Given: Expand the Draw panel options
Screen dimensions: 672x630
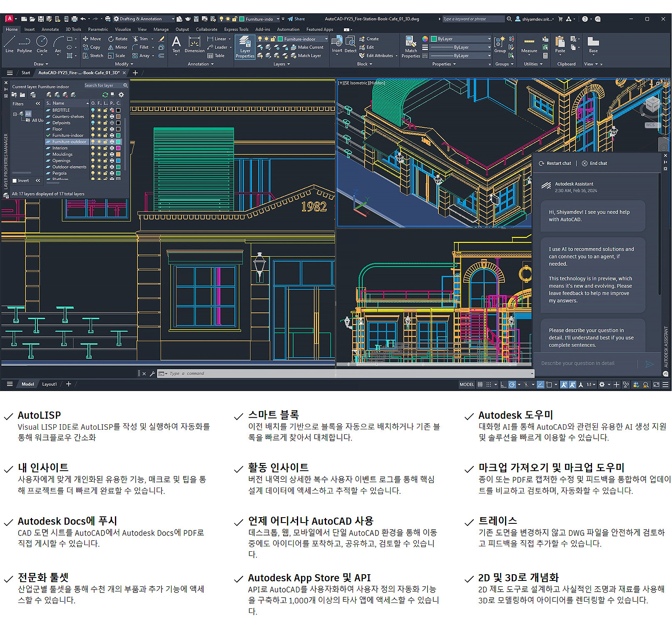Looking at the screenshot, I should [x=47, y=64].
